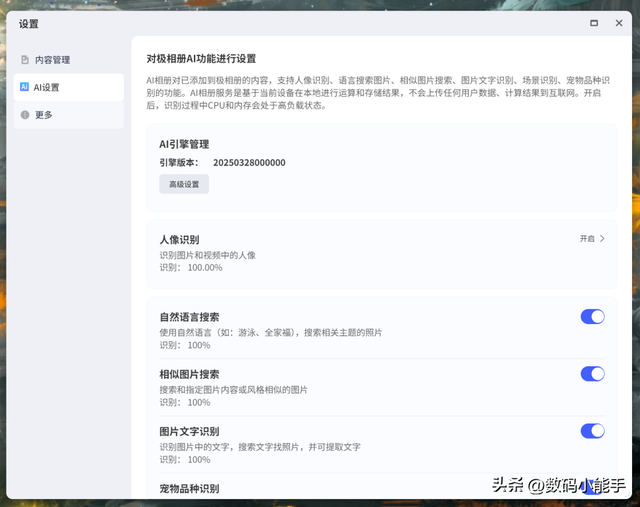Click the 更多 info icon in sidebar
This screenshot has height=507, width=640.
pos(25,115)
